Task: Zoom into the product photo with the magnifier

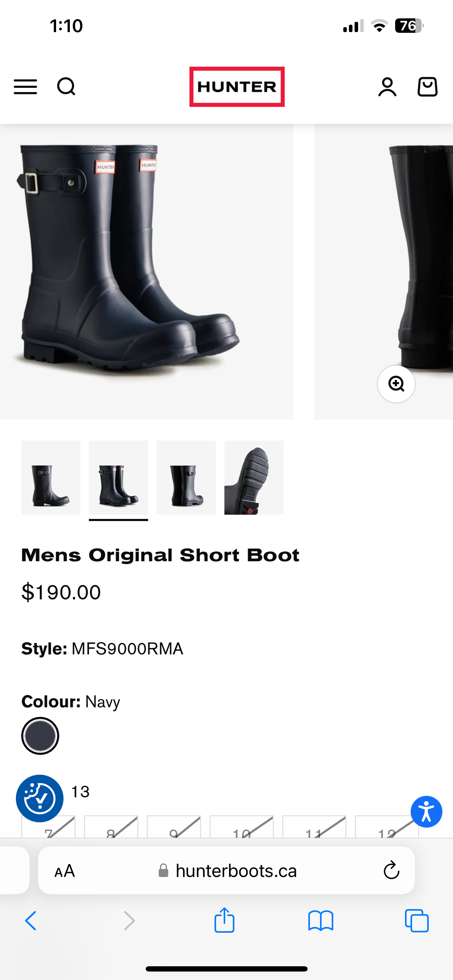Action: coord(397,384)
